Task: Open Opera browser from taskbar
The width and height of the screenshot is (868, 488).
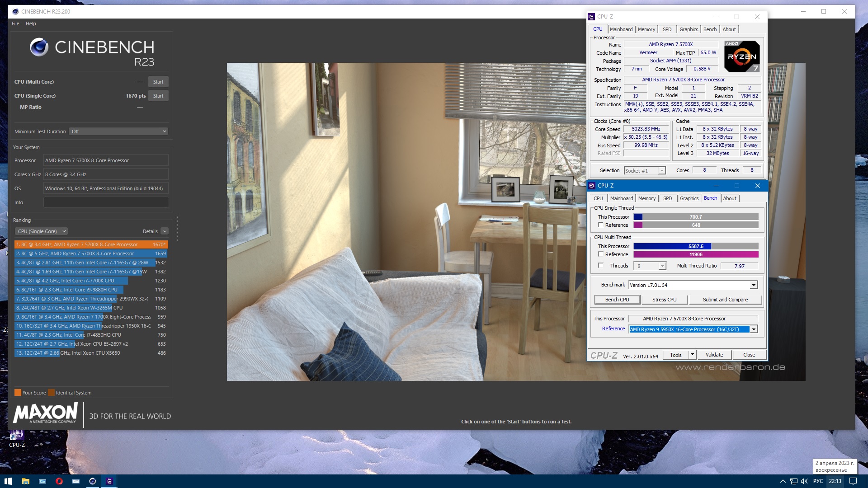Action: [59, 481]
